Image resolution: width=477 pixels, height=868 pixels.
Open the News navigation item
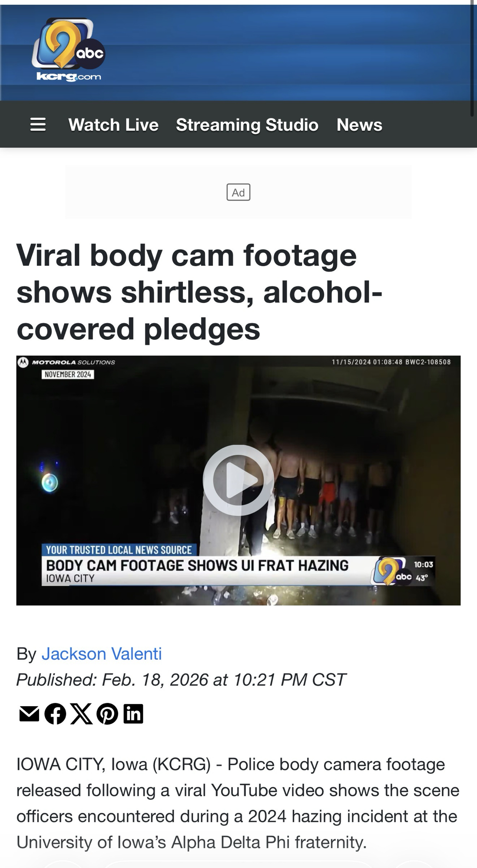[359, 125]
